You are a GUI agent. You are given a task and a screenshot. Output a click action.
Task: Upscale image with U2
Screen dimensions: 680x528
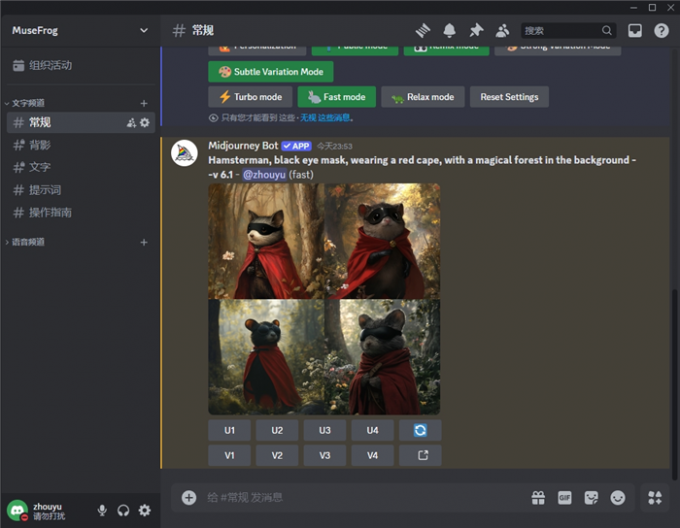277,430
